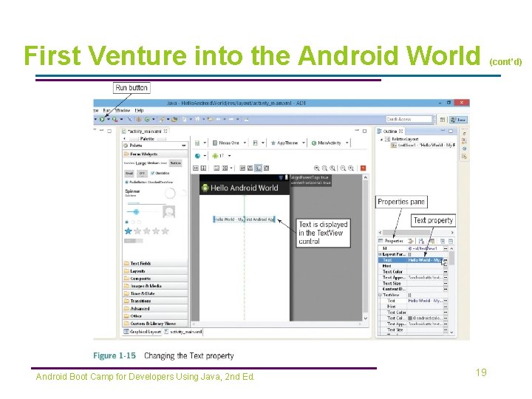The image size is (532, 399).
Task: Select the activity_main.xml editor tab at top
Action: pos(145,131)
